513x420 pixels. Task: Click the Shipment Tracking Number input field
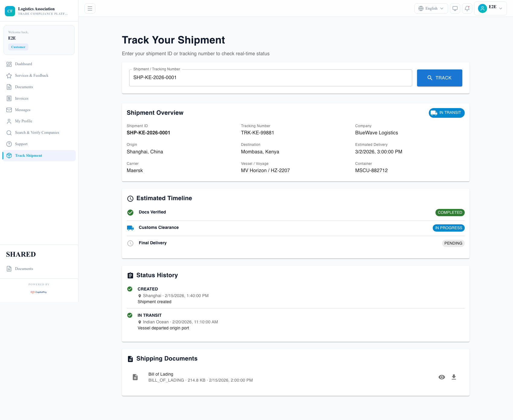click(x=270, y=78)
